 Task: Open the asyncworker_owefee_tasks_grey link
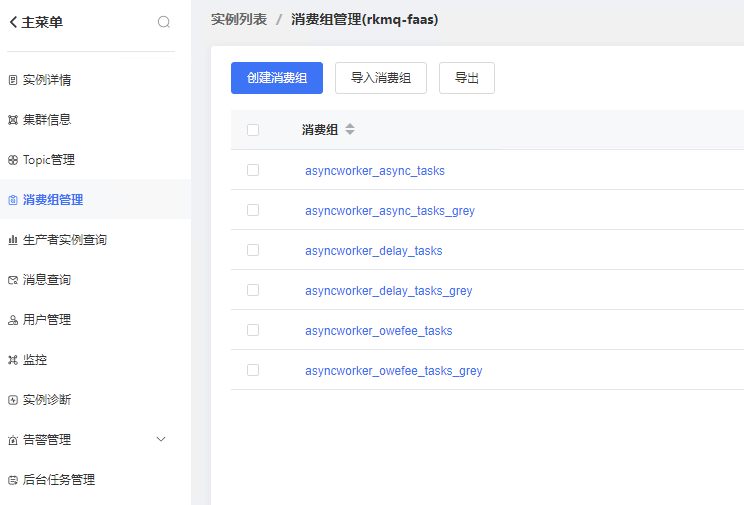coord(394,371)
